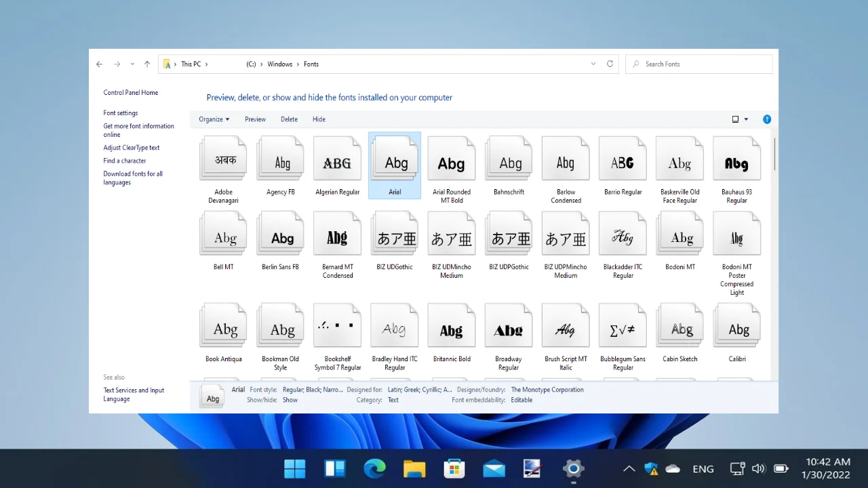Select Bubblegum Sans Regular font icon
Image resolution: width=868 pixels, height=488 pixels.
[x=623, y=326]
